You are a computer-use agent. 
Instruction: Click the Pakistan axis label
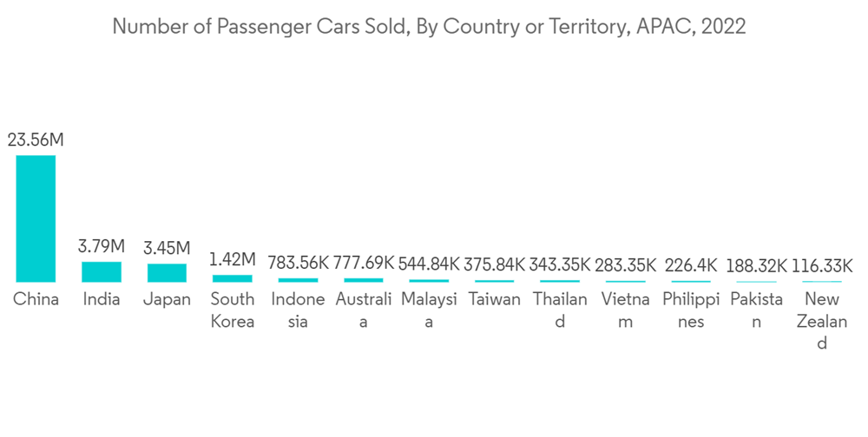[x=757, y=310]
